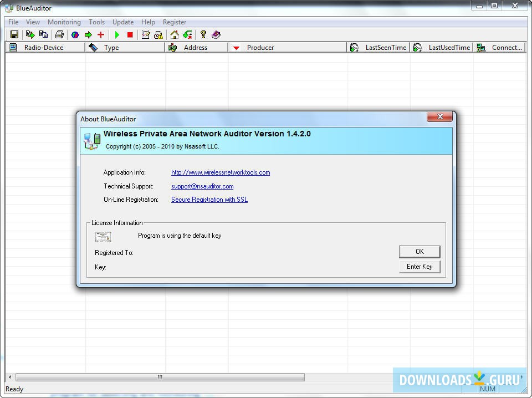
Task: Click the export document toolbar icon
Action: 30,34
